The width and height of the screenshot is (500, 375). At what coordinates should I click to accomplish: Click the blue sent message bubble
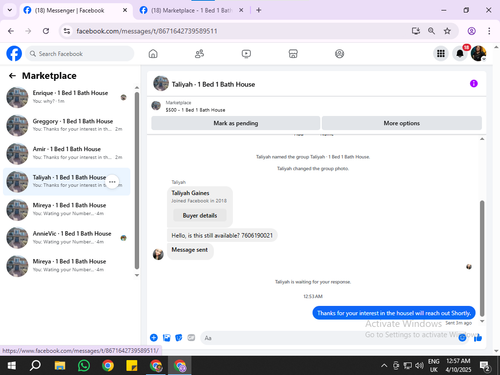click(x=394, y=313)
